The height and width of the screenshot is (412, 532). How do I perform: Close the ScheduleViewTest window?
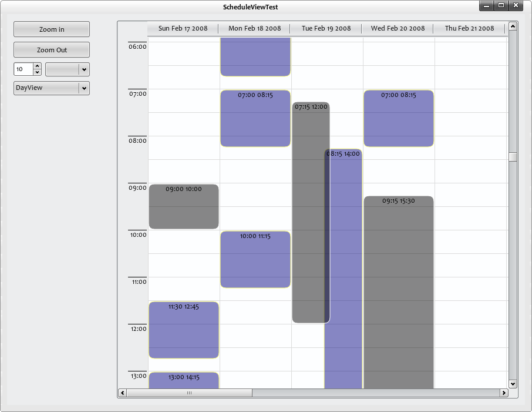tap(516, 5)
